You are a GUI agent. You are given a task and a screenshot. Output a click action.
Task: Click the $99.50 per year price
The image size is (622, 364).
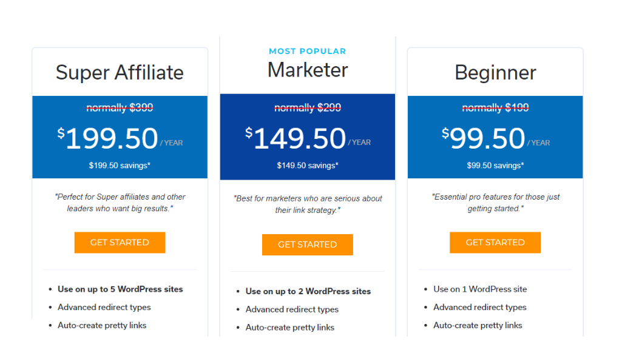point(495,138)
